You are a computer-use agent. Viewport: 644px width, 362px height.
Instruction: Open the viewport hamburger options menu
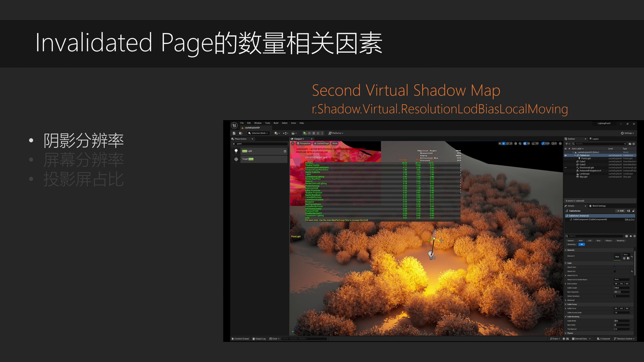pyautogui.click(x=293, y=143)
